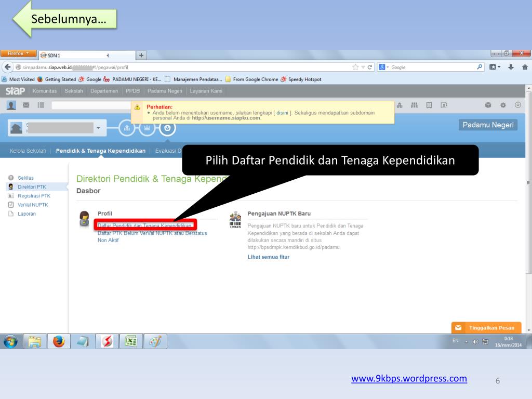Image resolution: width=532 pixels, height=399 pixels.
Task: Open Sekilas in the sidebar
Action: coord(26,178)
